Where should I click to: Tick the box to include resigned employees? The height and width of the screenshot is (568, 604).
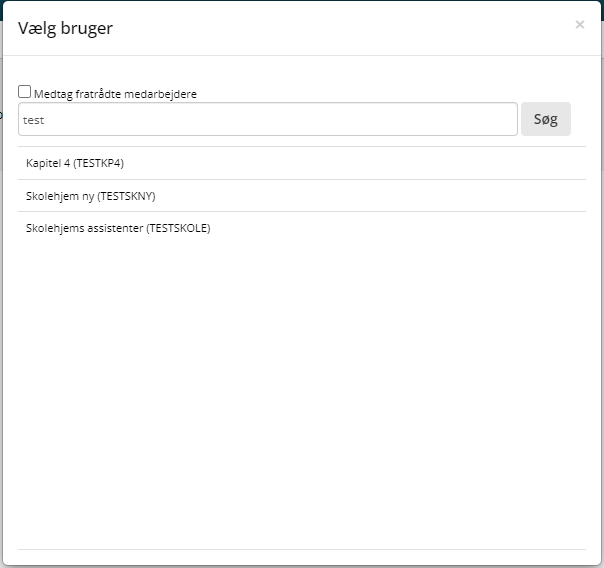click(x=25, y=91)
